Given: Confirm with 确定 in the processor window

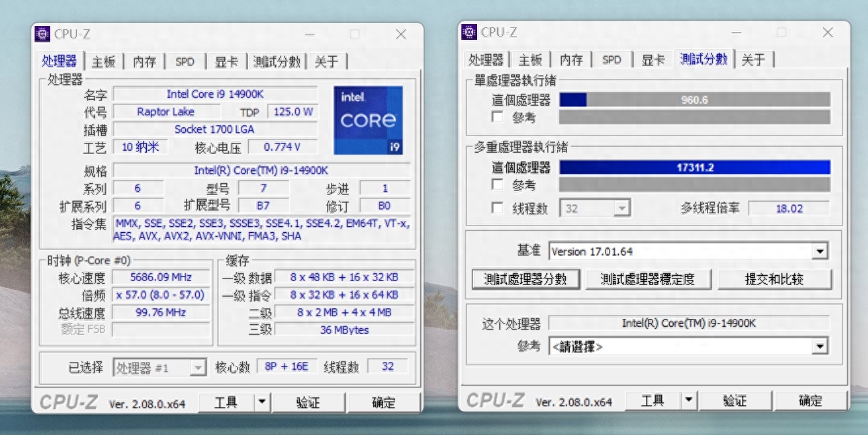Looking at the screenshot, I should (x=384, y=402).
